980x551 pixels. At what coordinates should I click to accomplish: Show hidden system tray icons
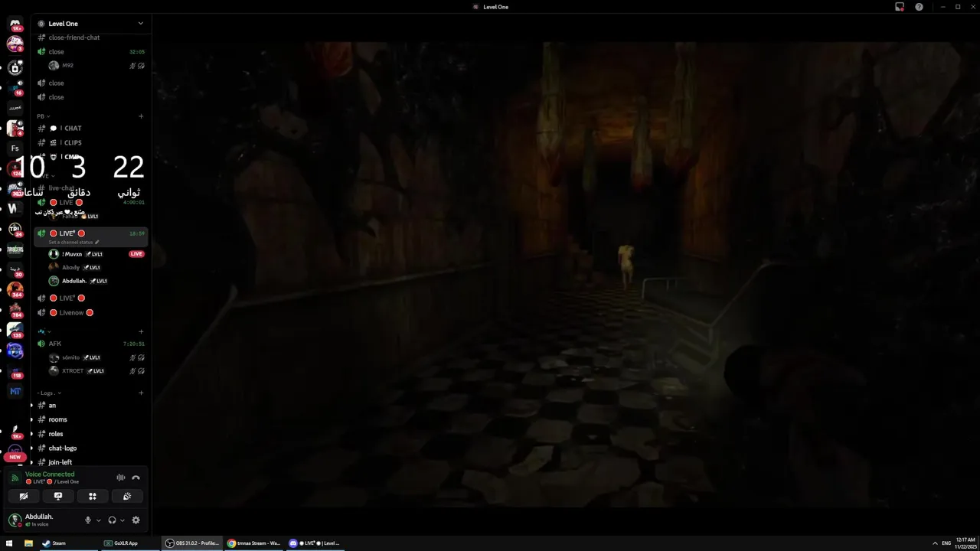click(935, 543)
